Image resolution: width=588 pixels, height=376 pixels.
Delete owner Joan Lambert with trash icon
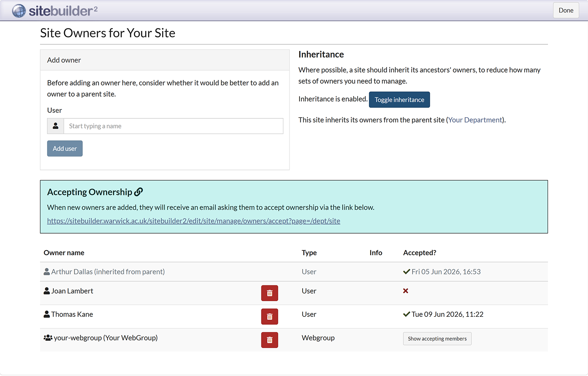click(270, 293)
